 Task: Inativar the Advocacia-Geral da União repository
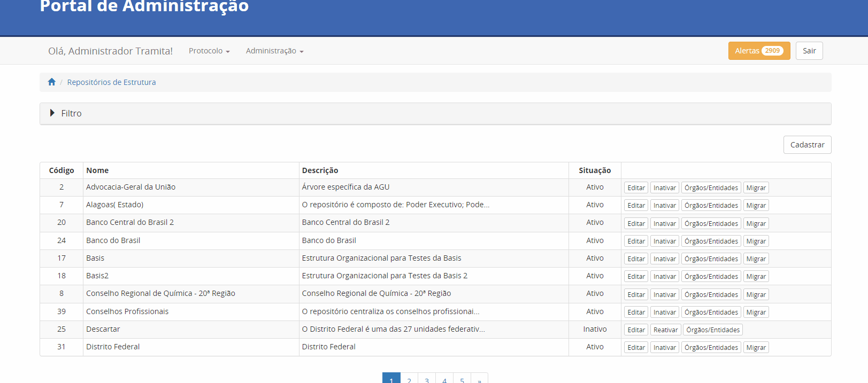665,187
